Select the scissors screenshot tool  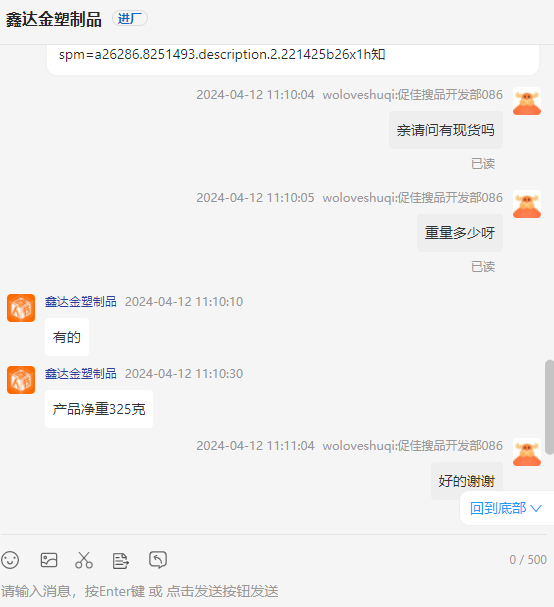[x=84, y=560]
